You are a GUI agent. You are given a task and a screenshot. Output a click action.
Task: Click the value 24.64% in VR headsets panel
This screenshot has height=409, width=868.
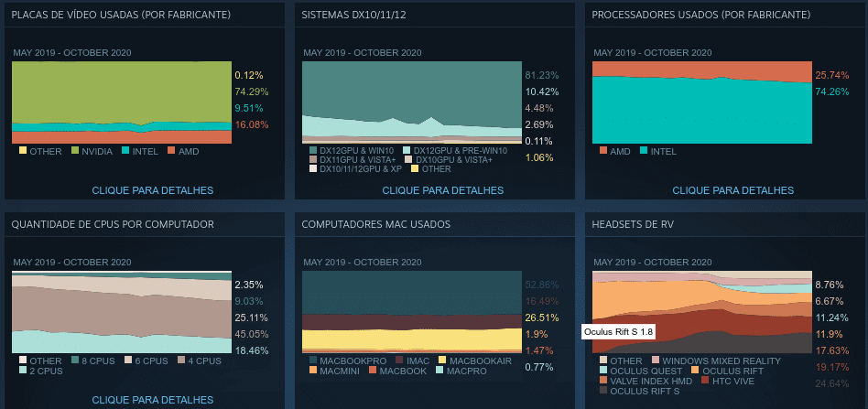(832, 383)
